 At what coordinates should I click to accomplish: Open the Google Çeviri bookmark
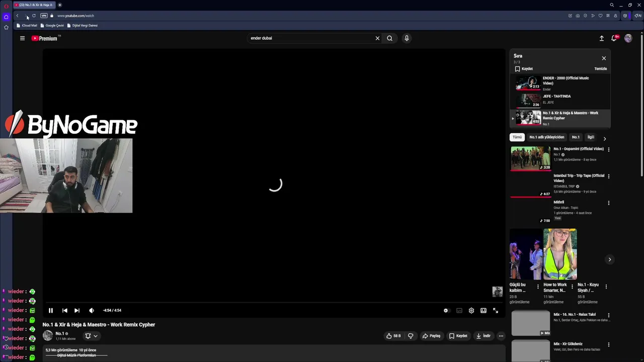pos(52,26)
